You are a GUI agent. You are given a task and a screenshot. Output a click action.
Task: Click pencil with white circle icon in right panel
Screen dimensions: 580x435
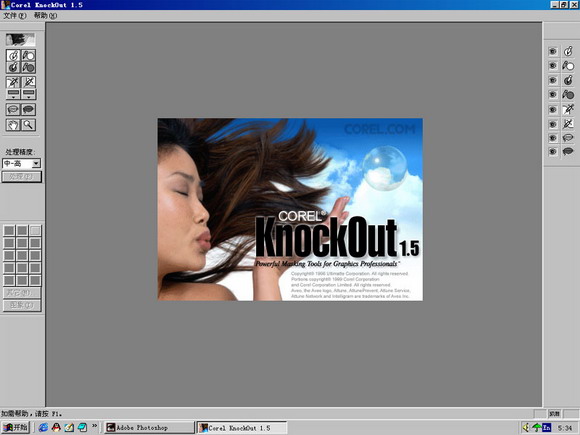coord(568,66)
